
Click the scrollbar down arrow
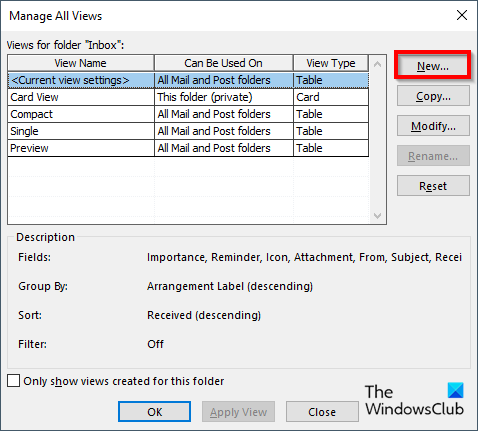coord(377,216)
